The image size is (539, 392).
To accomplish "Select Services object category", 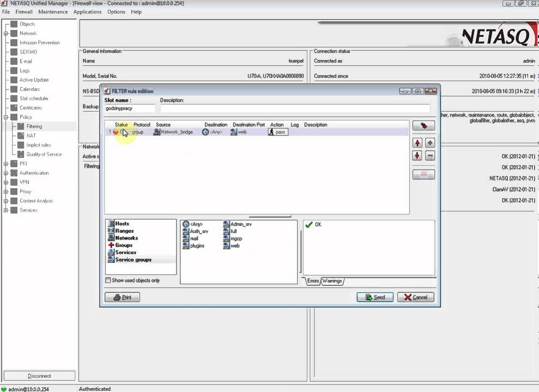I will click(x=122, y=253).
